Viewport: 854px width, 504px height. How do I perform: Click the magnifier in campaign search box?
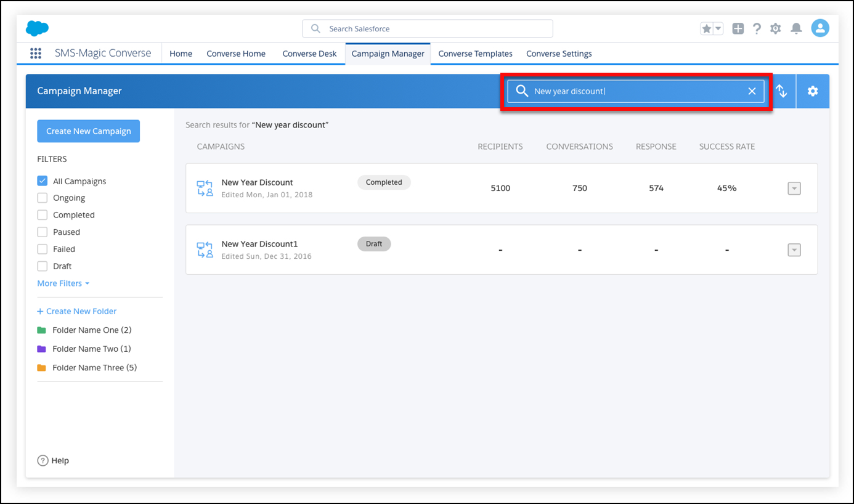tap(522, 91)
